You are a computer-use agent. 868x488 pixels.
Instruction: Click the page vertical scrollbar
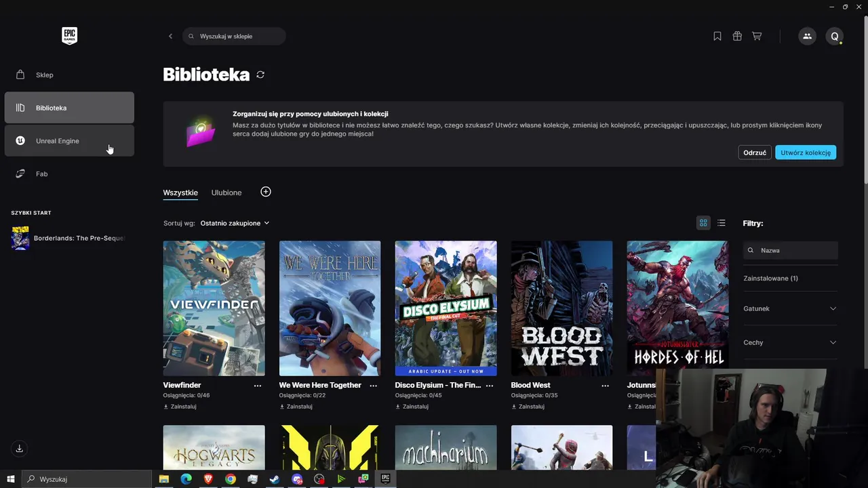[x=865, y=98]
